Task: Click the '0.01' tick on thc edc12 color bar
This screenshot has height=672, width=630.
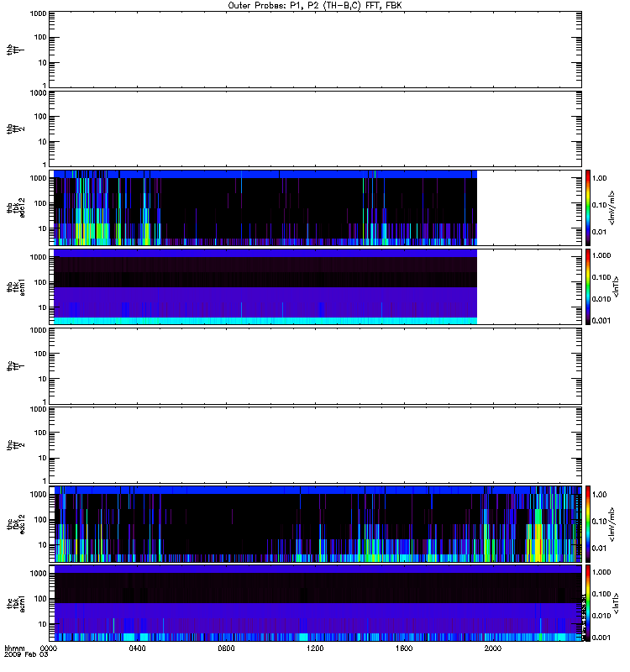Action: click(x=599, y=549)
